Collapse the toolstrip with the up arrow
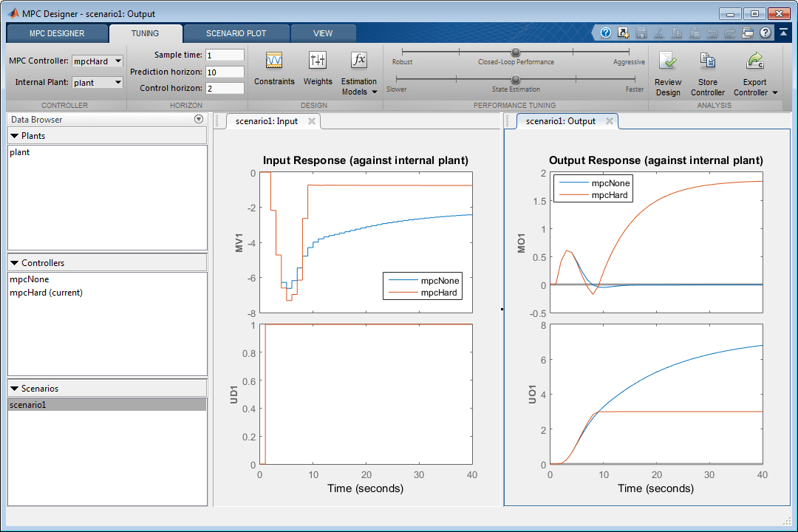The image size is (798, 532). [x=783, y=33]
